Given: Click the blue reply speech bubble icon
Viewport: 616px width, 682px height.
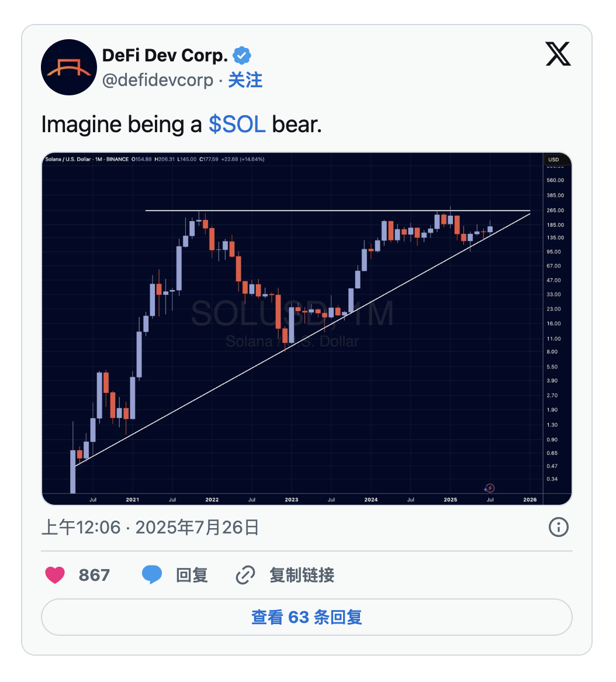Looking at the screenshot, I should click(152, 575).
